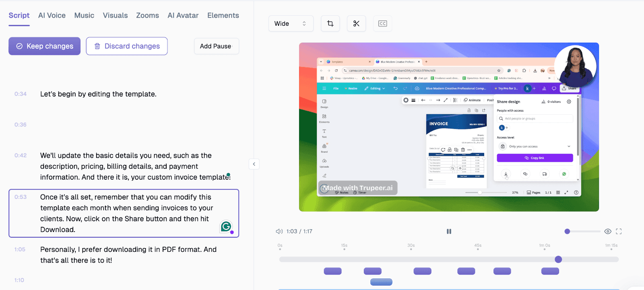644x290 pixels.
Task: Open the crop tool
Action: point(330,24)
